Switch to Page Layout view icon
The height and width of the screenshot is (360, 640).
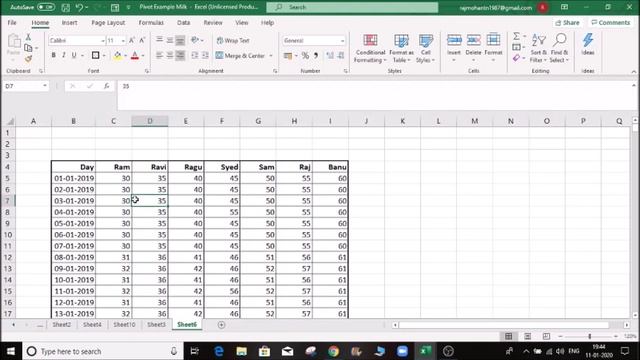coord(527,336)
